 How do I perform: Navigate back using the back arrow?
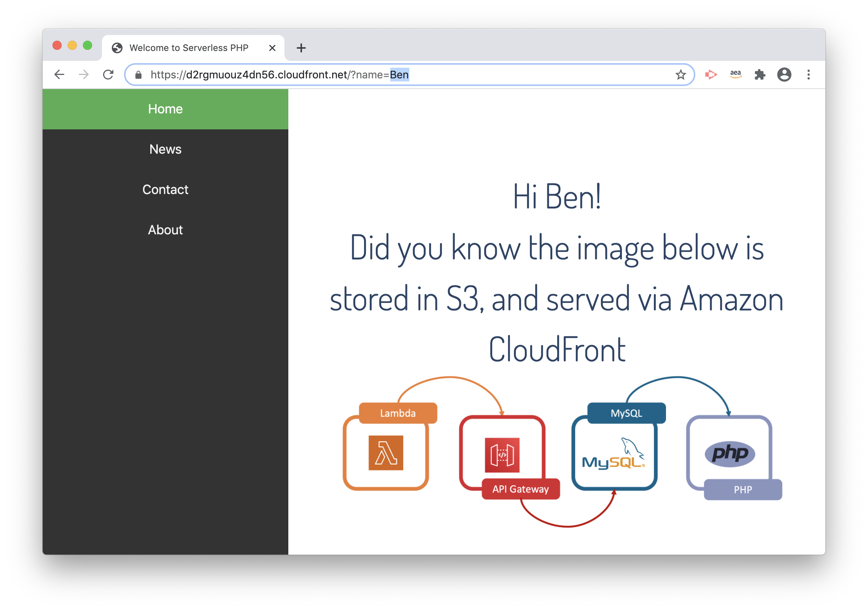(59, 75)
